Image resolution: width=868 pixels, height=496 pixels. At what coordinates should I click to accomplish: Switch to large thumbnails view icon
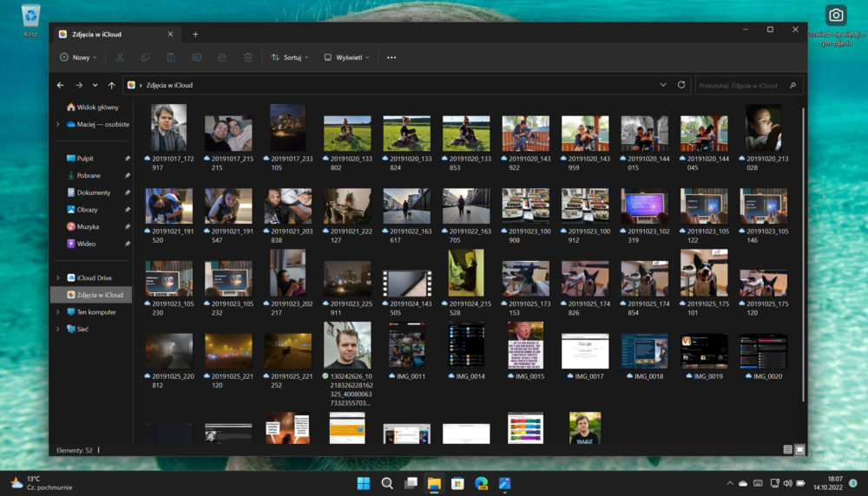[800, 449]
